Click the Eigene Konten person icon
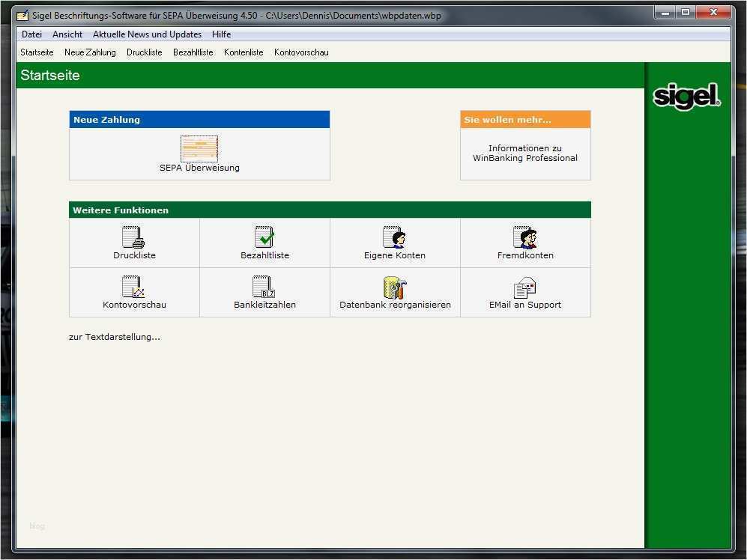This screenshot has height=560, width=747. [x=394, y=237]
